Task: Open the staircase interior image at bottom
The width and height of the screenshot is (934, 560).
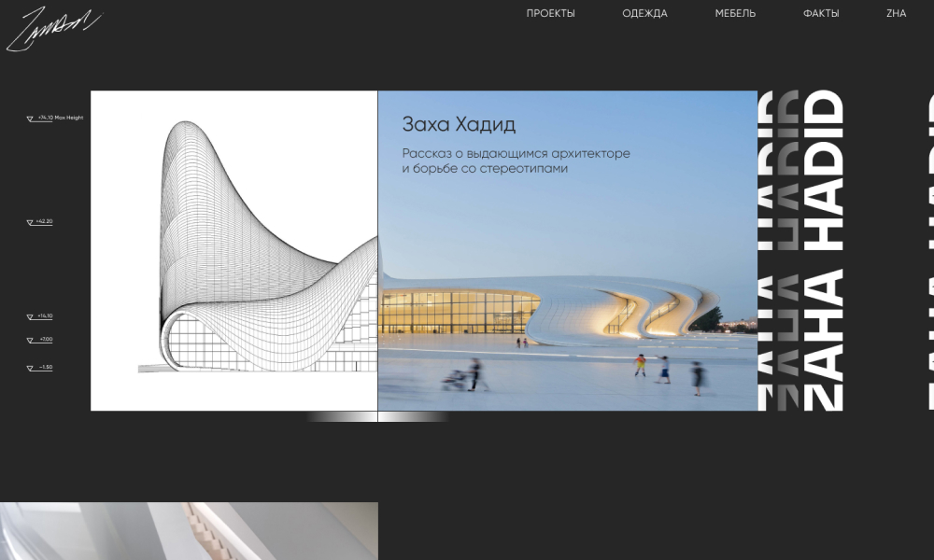Action: (189, 531)
